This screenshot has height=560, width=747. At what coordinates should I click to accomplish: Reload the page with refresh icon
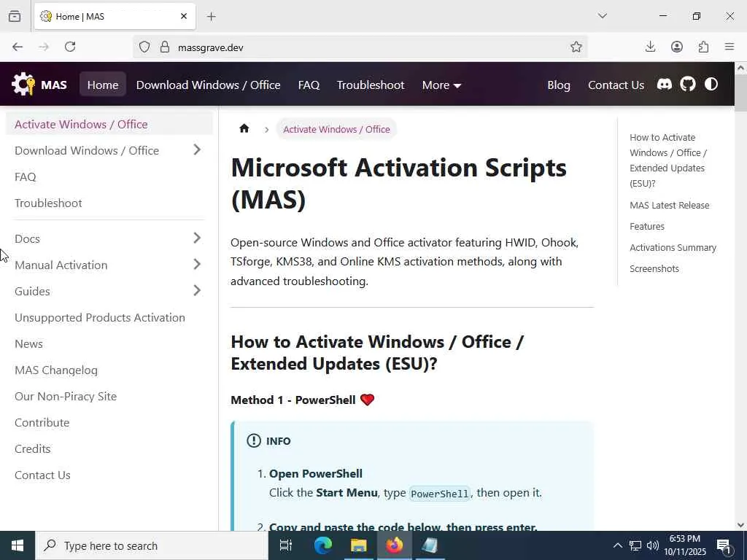70,47
